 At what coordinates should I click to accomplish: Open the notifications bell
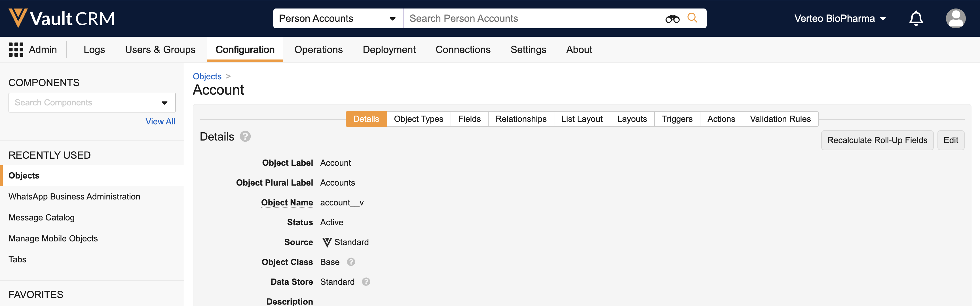(916, 19)
